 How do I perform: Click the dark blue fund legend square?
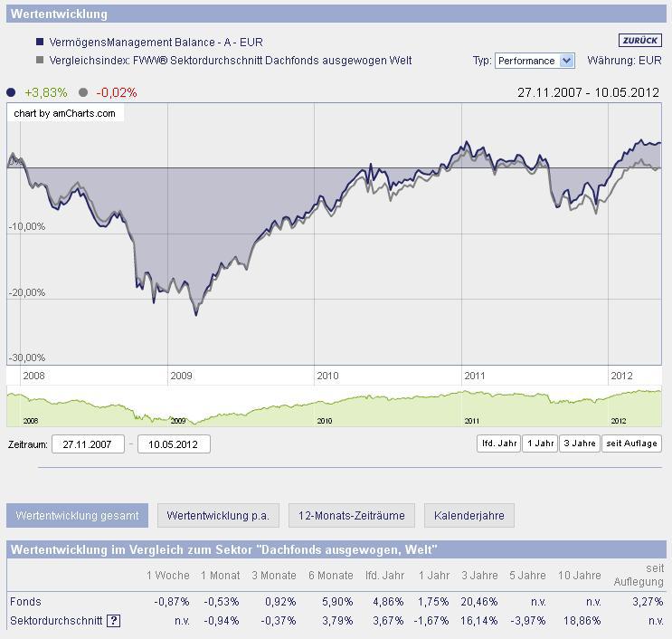coord(40,42)
